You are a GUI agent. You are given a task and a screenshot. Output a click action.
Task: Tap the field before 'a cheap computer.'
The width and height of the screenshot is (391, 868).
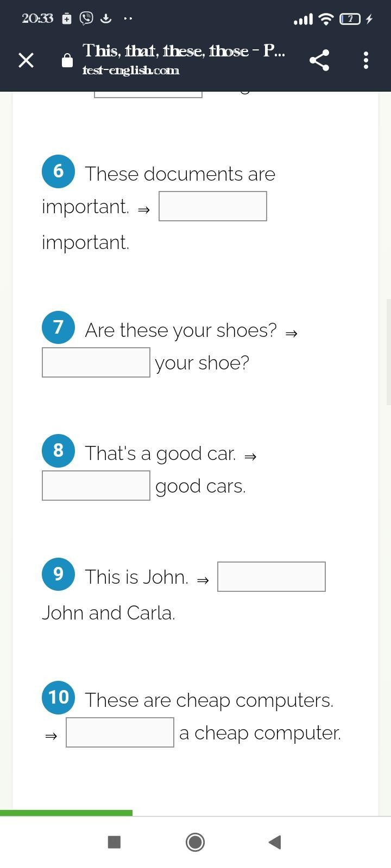(x=120, y=732)
